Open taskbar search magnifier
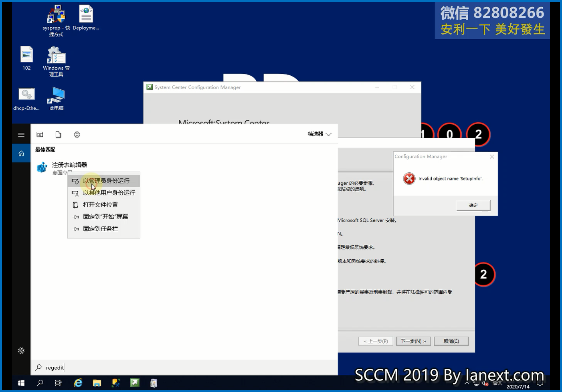 click(x=40, y=383)
